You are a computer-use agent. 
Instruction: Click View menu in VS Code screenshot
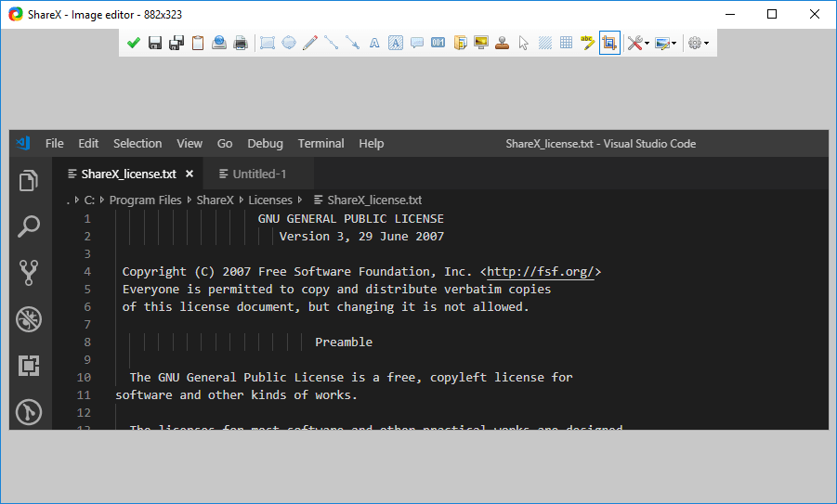click(190, 144)
